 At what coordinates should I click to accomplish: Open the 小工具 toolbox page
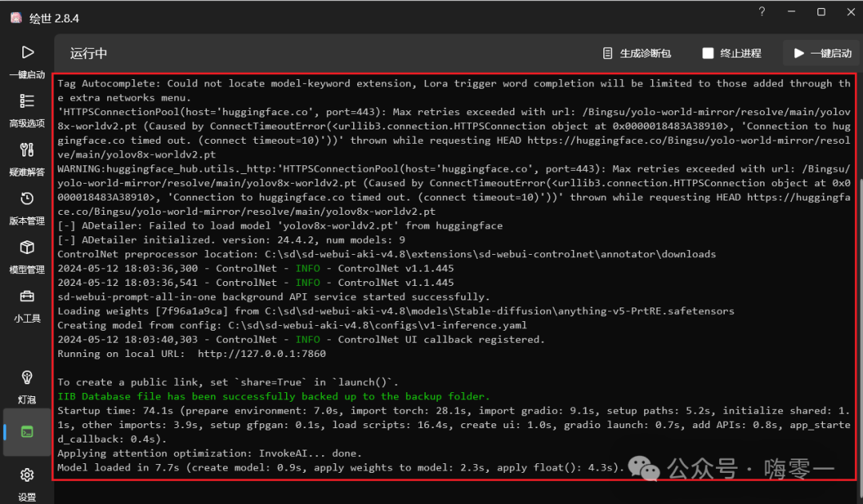[27, 306]
